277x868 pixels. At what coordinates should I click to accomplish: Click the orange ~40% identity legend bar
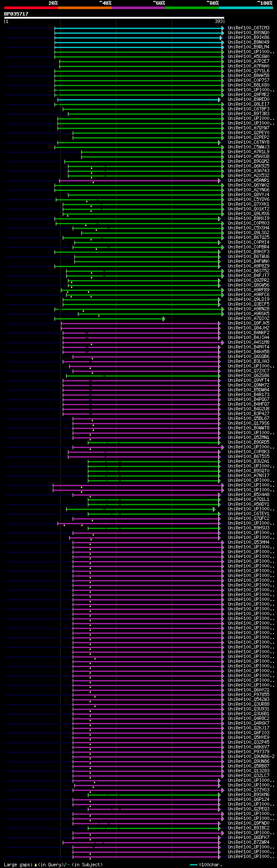coord(85,8)
